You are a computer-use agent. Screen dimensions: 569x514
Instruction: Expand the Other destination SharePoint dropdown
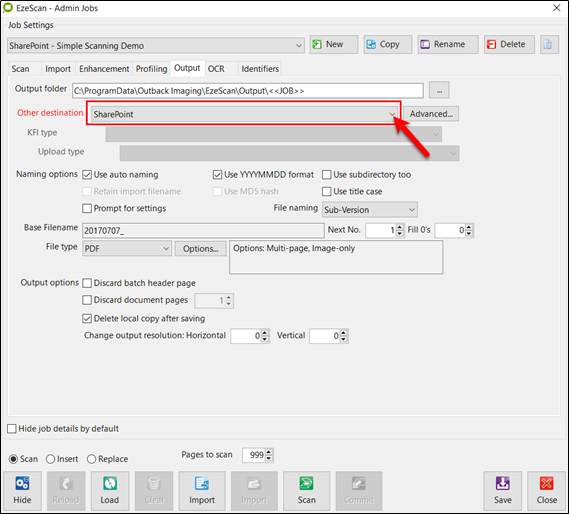(x=244, y=114)
